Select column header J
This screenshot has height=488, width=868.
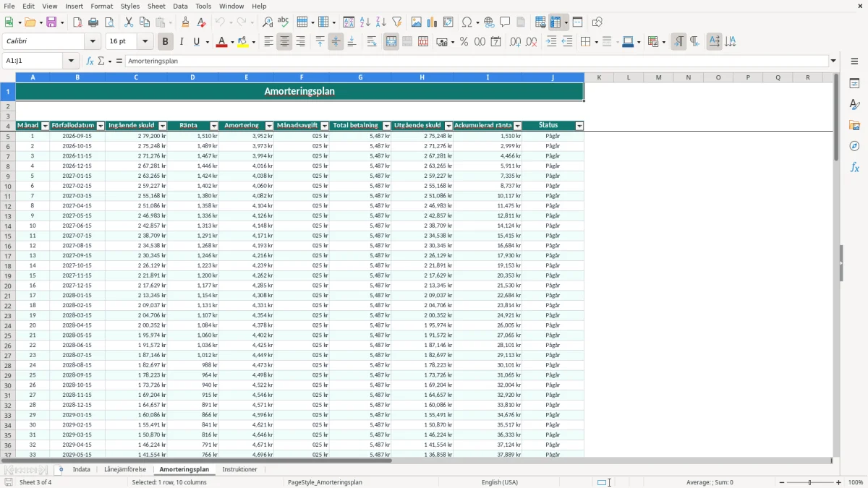[x=553, y=77]
